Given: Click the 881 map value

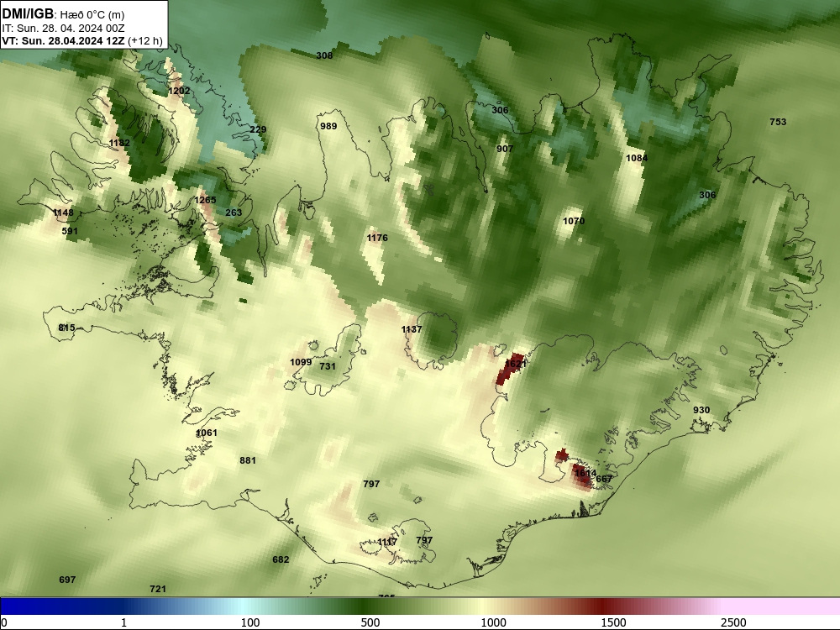Looking at the screenshot, I should coord(248,460).
